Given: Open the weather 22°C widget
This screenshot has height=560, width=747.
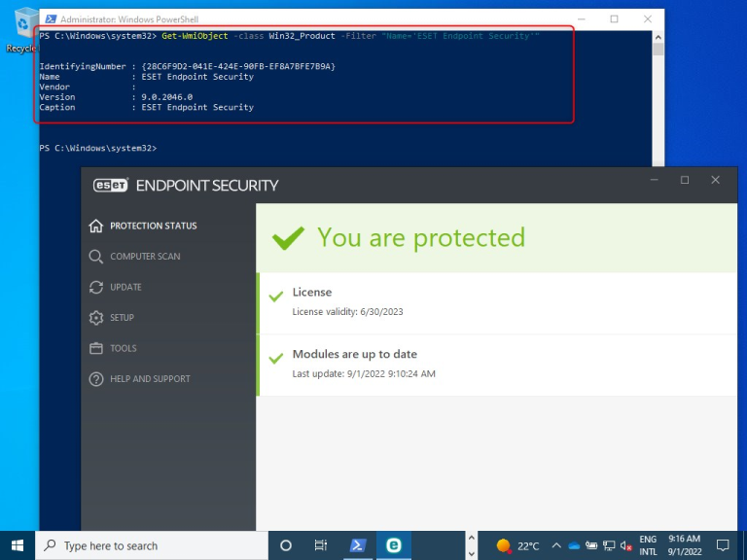Looking at the screenshot, I should [x=517, y=545].
